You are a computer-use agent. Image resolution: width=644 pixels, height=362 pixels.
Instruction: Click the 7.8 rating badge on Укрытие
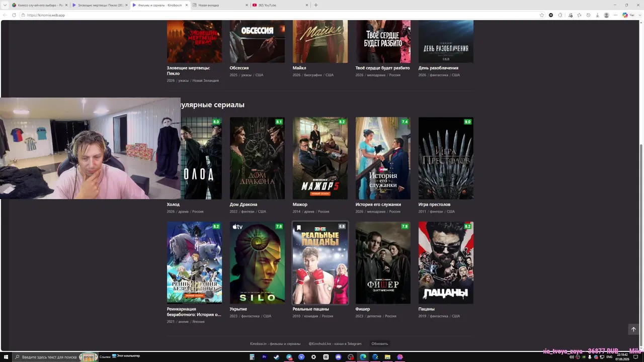279,227
